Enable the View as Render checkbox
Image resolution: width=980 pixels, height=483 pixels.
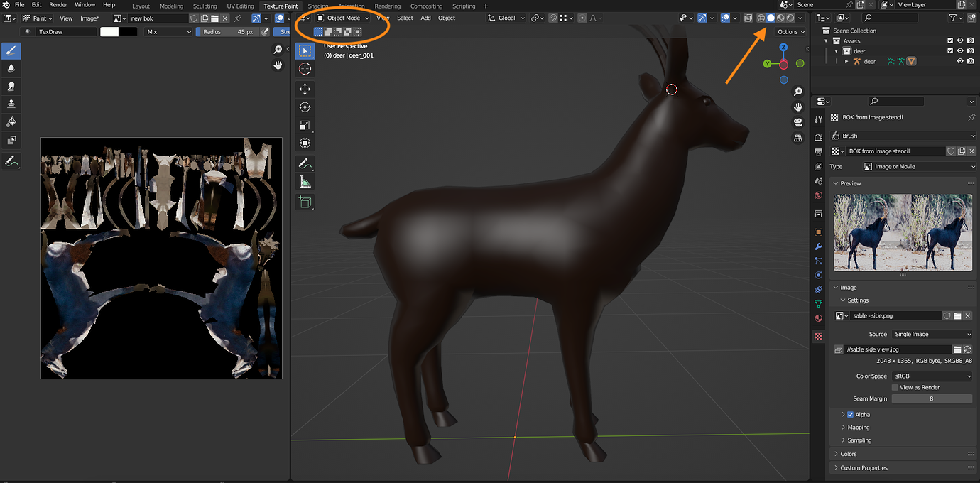click(895, 387)
